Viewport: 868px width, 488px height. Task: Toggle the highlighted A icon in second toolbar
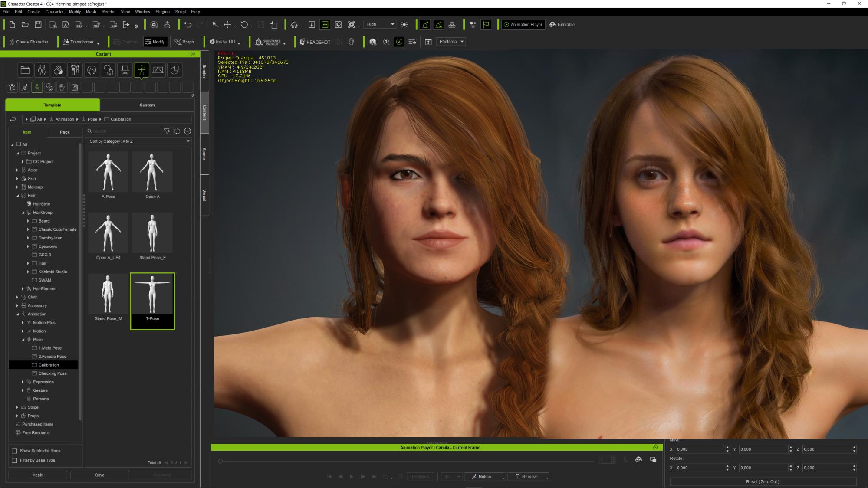pyautogui.click(x=399, y=42)
